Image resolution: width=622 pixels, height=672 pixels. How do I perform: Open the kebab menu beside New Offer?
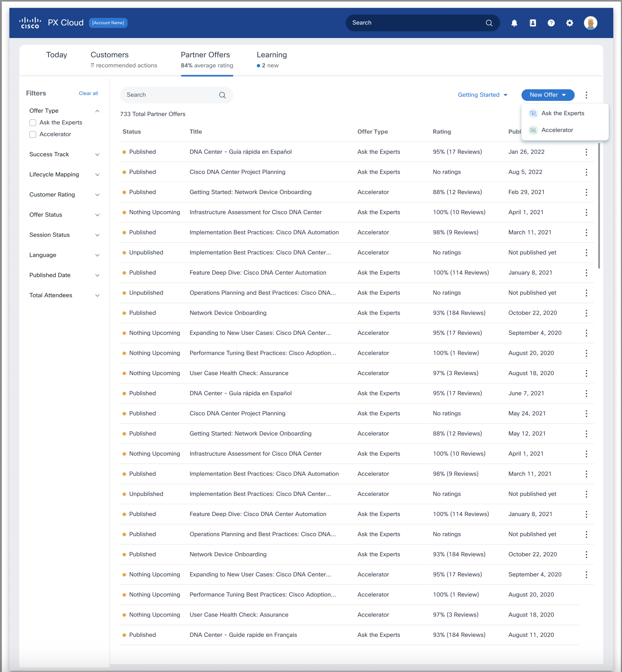pyautogui.click(x=586, y=95)
